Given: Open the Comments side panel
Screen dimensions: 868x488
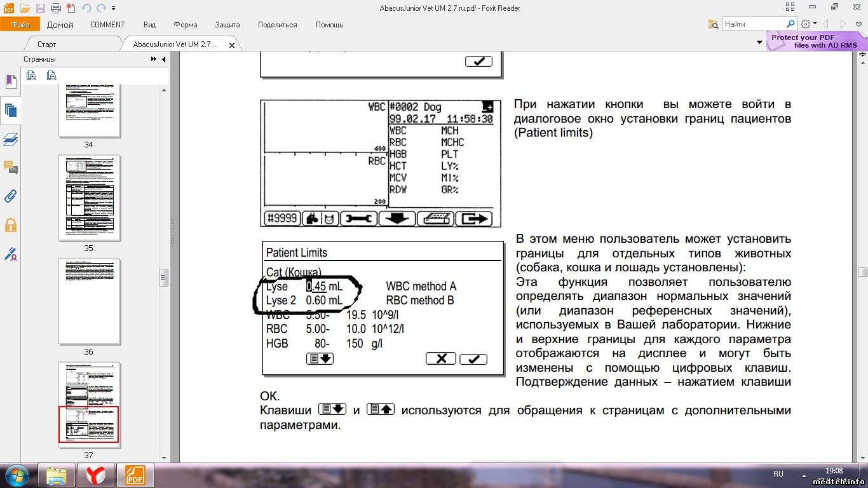Looking at the screenshot, I should [x=11, y=168].
